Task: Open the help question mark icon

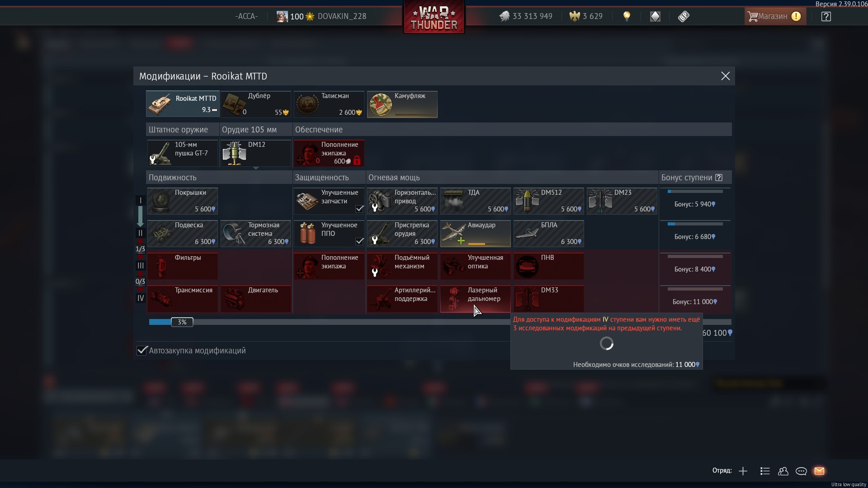Action: [826, 17]
